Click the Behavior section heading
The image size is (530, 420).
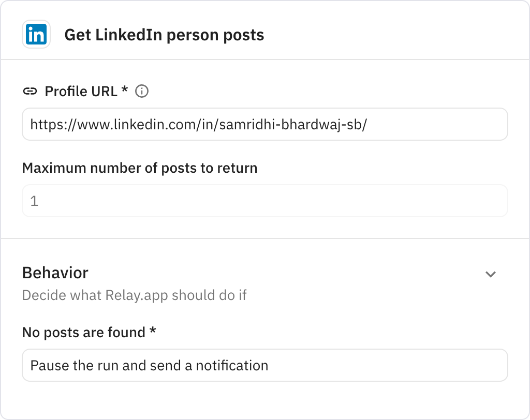point(55,273)
